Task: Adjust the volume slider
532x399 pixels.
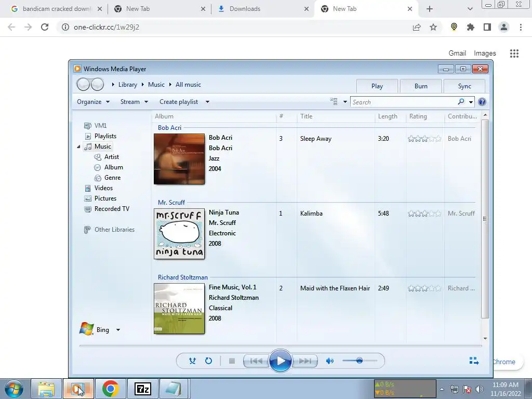Action: (x=360, y=361)
